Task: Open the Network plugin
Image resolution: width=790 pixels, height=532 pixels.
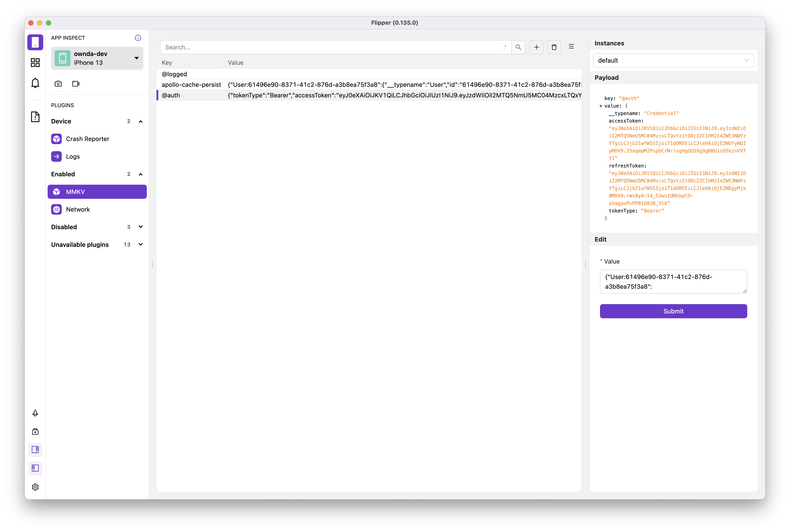Action: pyautogui.click(x=78, y=209)
